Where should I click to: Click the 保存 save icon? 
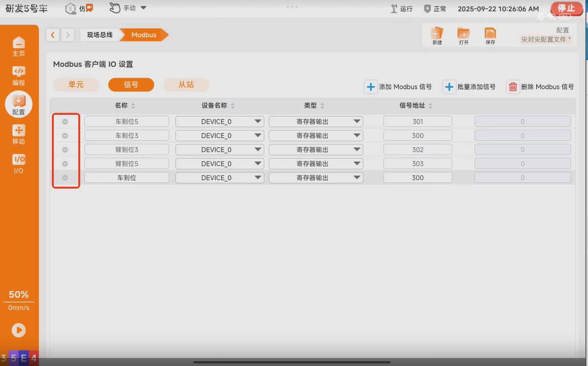490,33
